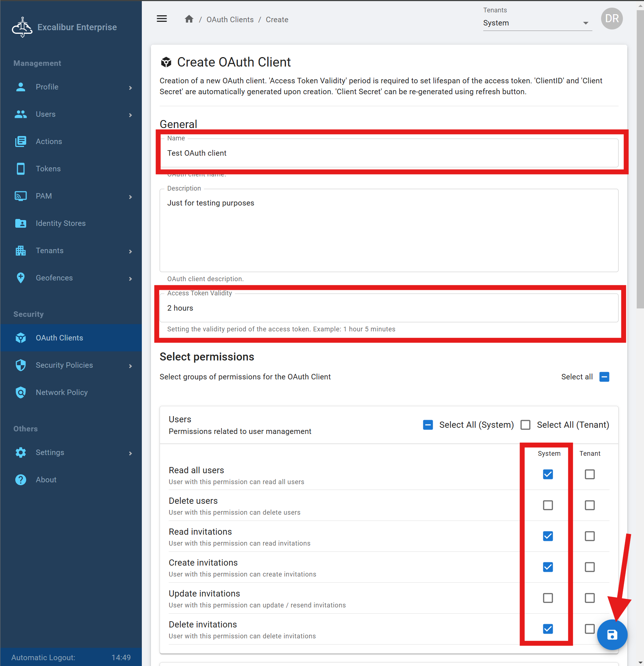Enable Delete users System checkbox

tap(548, 505)
